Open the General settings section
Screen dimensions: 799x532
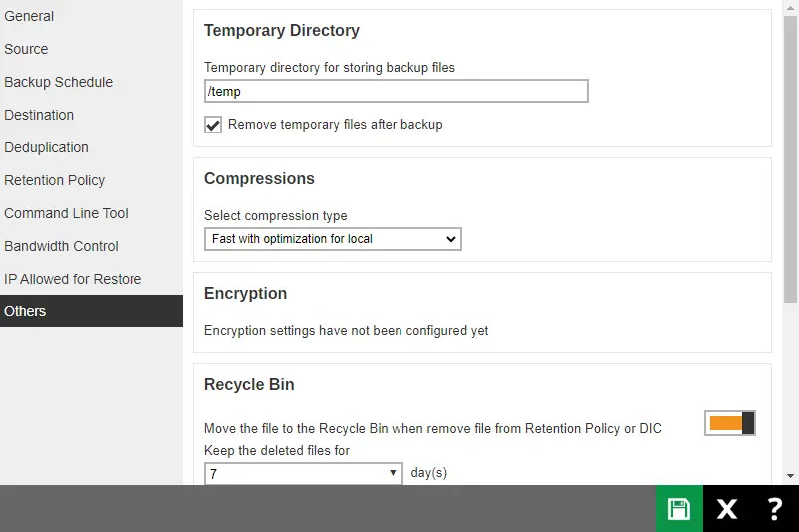click(30, 16)
